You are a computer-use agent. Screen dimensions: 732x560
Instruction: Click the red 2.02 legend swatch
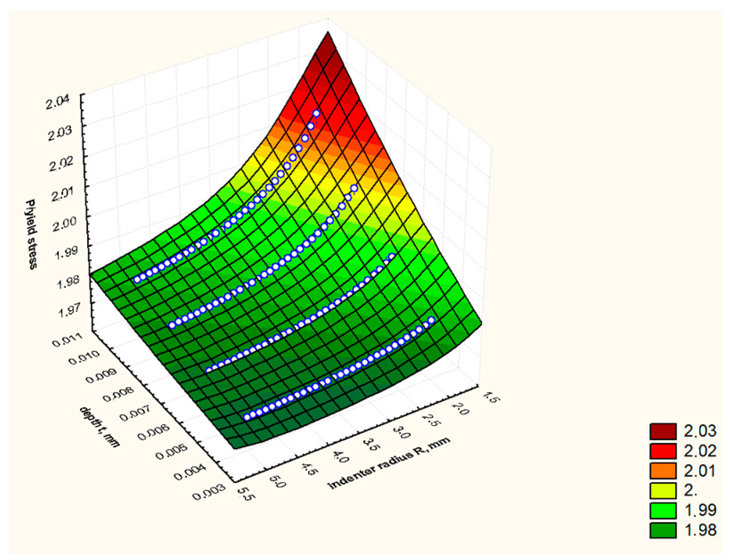coord(663,451)
